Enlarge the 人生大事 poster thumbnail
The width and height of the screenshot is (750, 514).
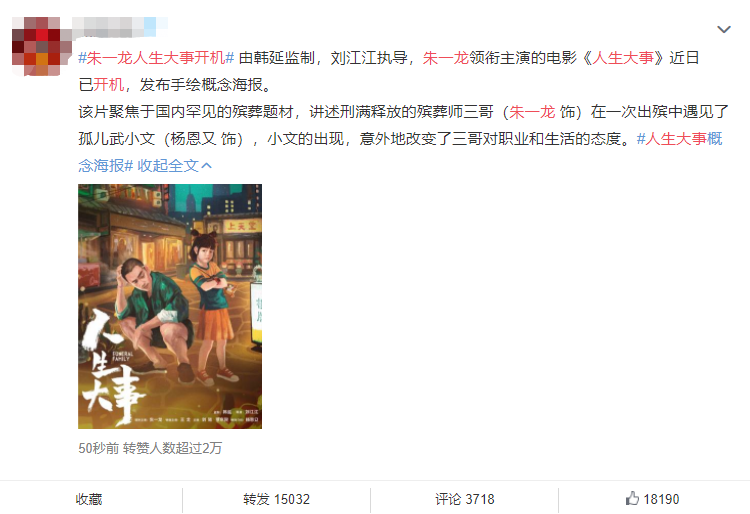click(x=170, y=306)
